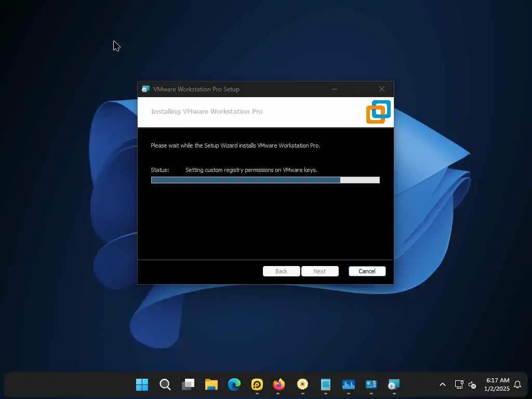This screenshot has width=532, height=399.
Task: Launch File Explorer from the taskbar
Action: click(211, 384)
